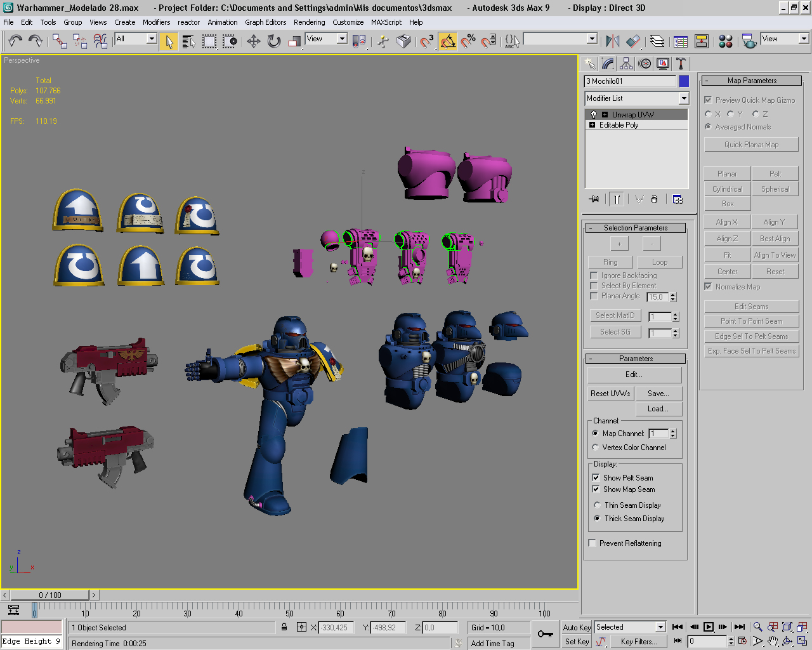812x650 pixels.
Task: Select the Thin Seam Display radio
Action: [x=597, y=505]
